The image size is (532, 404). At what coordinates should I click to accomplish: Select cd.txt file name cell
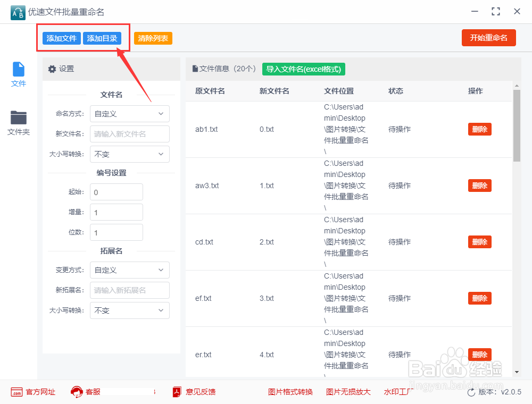(204, 242)
